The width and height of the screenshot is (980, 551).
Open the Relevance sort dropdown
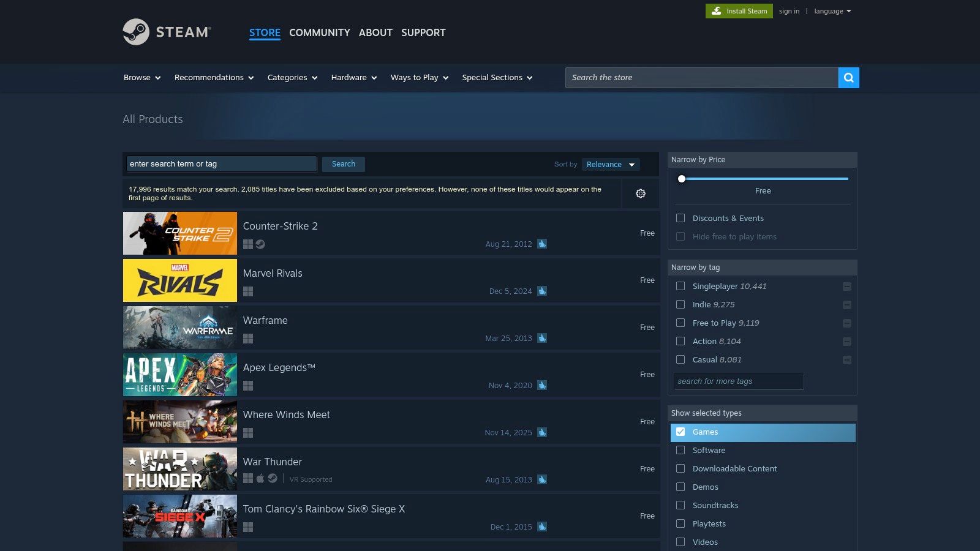pos(610,164)
